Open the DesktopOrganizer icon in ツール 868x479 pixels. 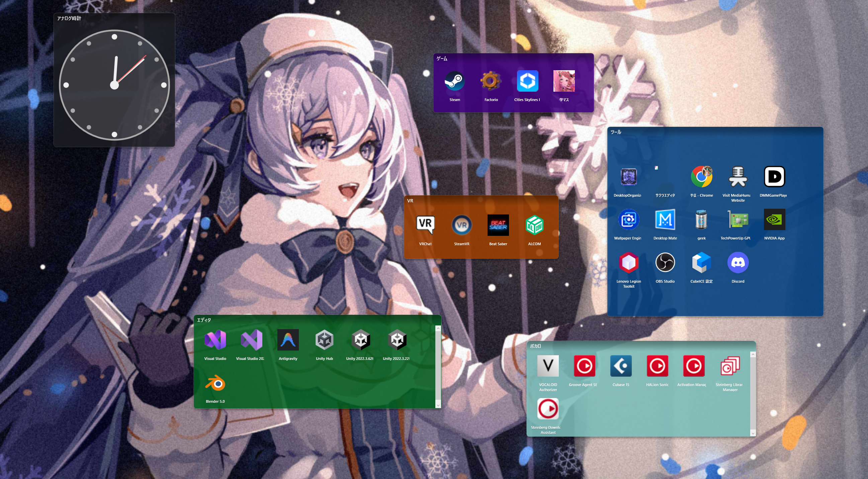click(628, 177)
